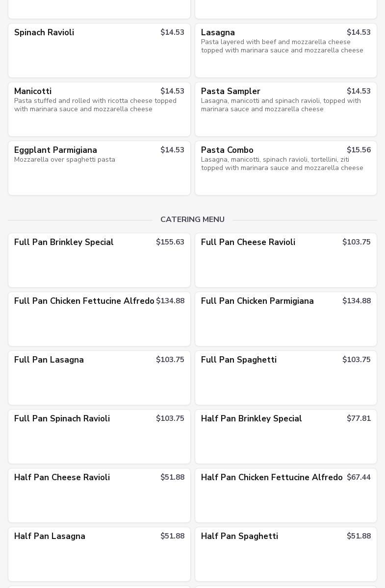Pick the Full Pan Brinkley Special

pyautogui.click(x=99, y=260)
